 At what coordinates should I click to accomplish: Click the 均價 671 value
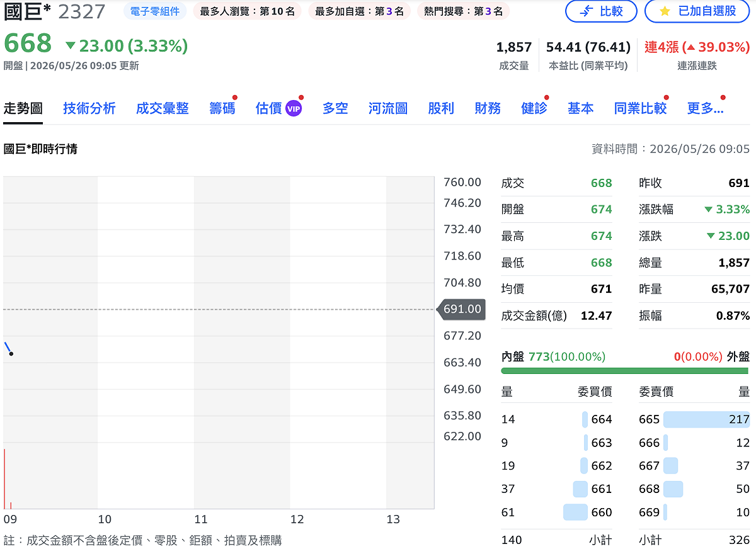coord(601,289)
